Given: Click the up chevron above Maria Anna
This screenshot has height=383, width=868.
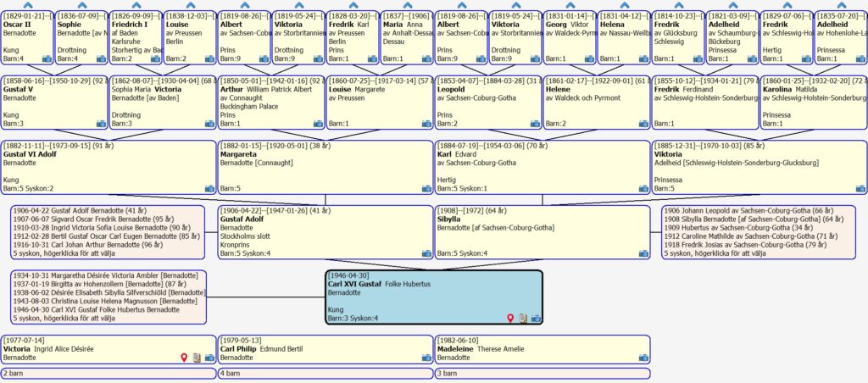Looking at the screenshot, I should click(408, 6).
